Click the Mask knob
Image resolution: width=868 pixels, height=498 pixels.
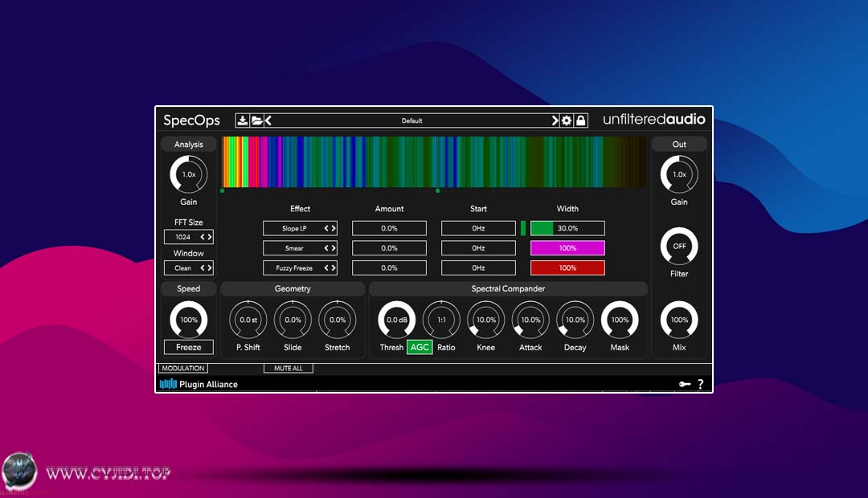point(620,320)
